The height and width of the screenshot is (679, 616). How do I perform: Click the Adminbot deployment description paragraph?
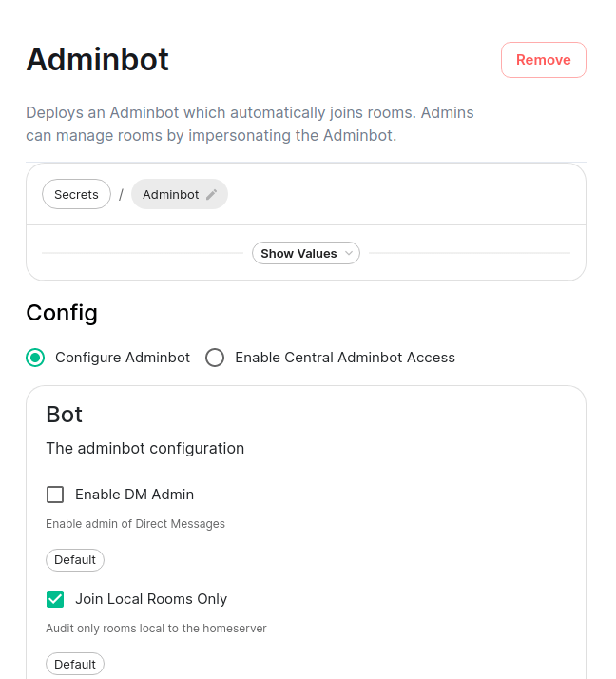[x=250, y=124]
